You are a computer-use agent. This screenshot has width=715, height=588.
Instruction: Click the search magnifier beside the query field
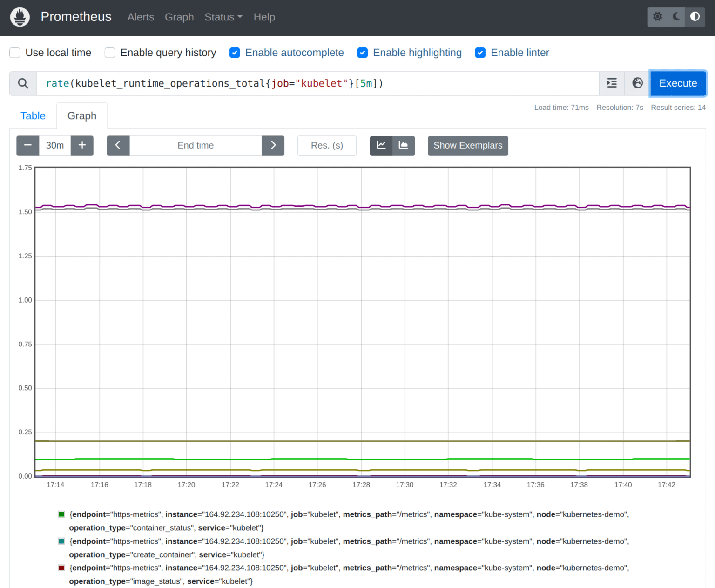(x=22, y=83)
